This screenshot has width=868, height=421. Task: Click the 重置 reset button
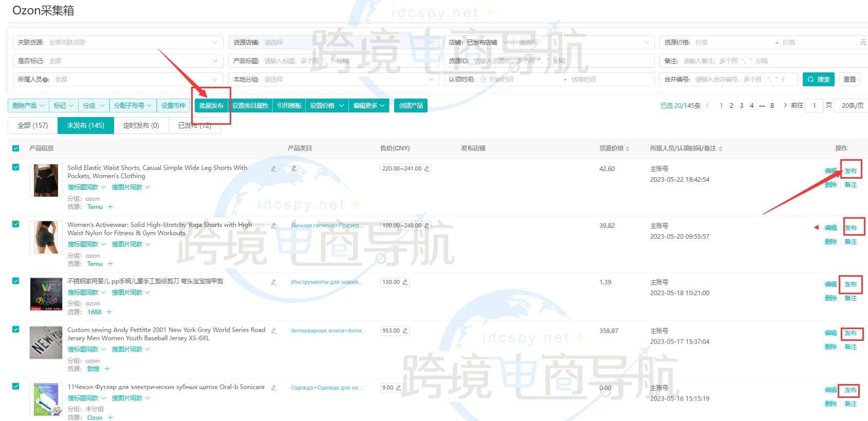pyautogui.click(x=850, y=80)
